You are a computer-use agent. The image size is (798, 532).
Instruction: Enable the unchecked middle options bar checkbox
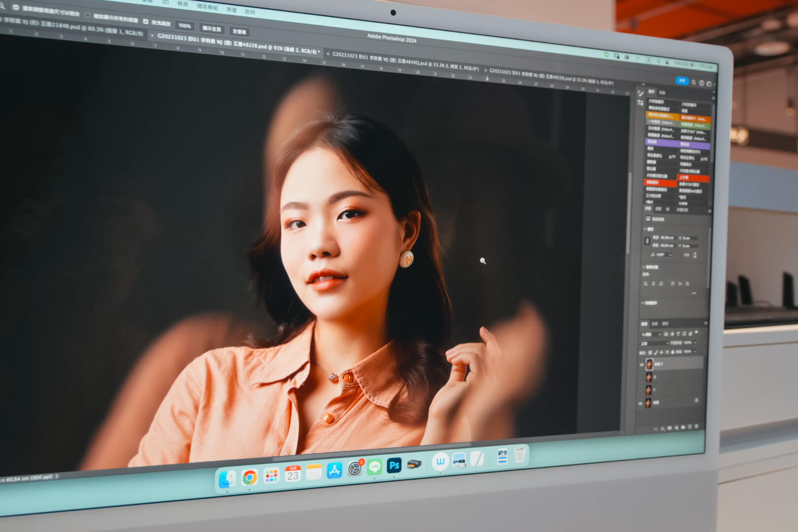[x=88, y=15]
